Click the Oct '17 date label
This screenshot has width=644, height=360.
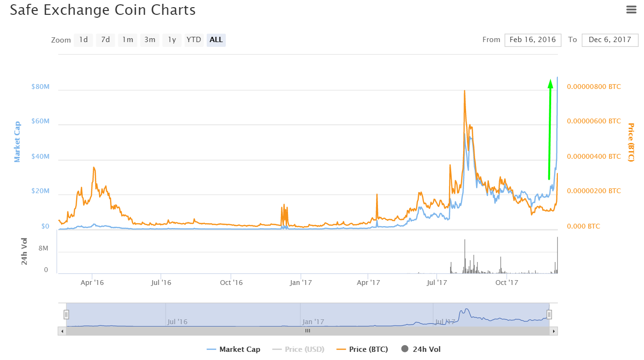[507, 283]
